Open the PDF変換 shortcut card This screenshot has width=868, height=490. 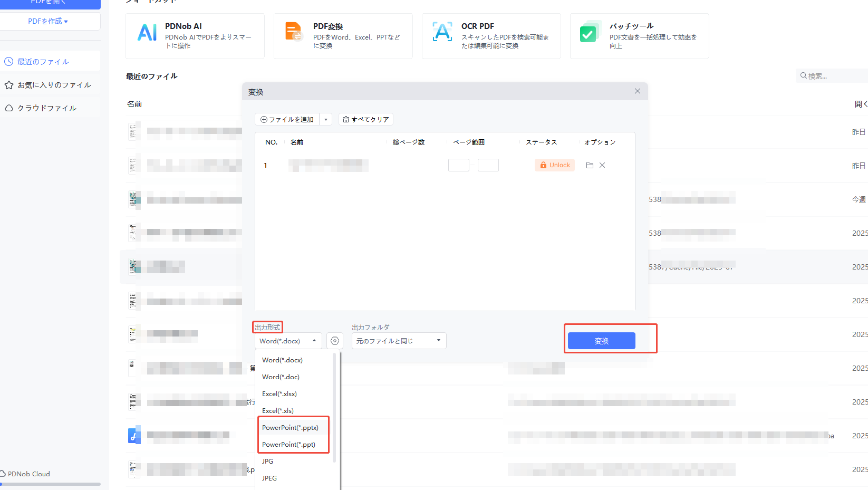[343, 36]
